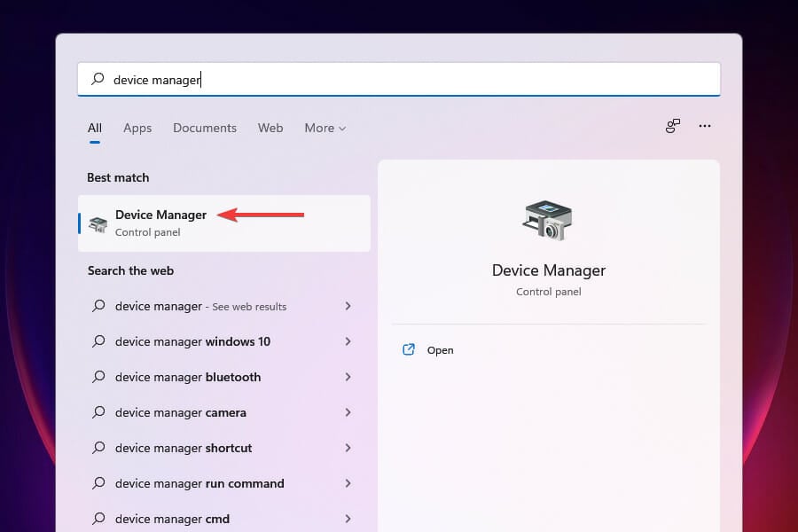The width and height of the screenshot is (798, 532).
Task: Click the Open external-link icon
Action: coord(409,350)
